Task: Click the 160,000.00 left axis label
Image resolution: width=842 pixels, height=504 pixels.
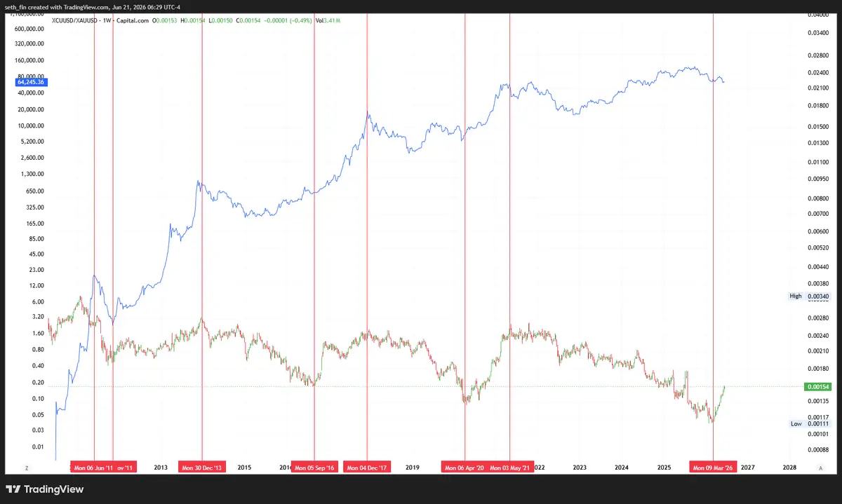Action: point(30,60)
